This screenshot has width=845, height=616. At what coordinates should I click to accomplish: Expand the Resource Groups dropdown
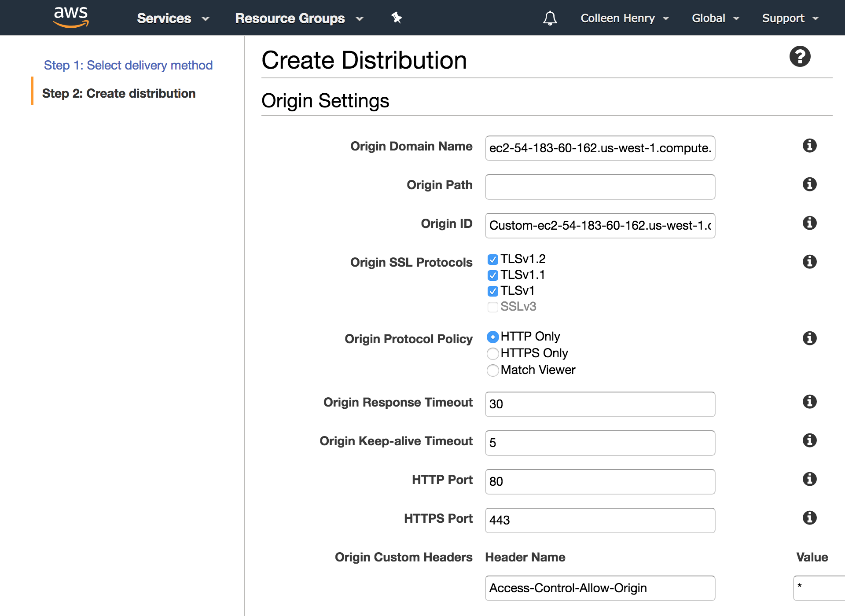pyautogui.click(x=299, y=18)
